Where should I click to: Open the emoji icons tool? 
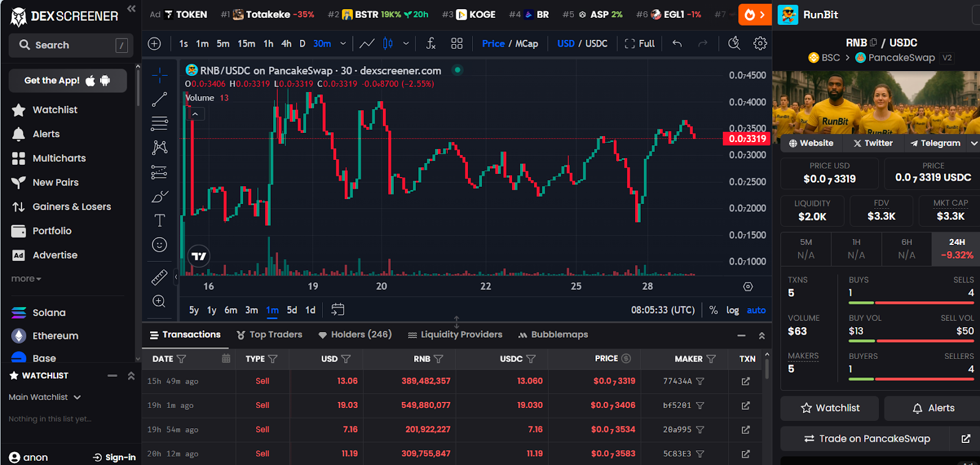pyautogui.click(x=159, y=245)
